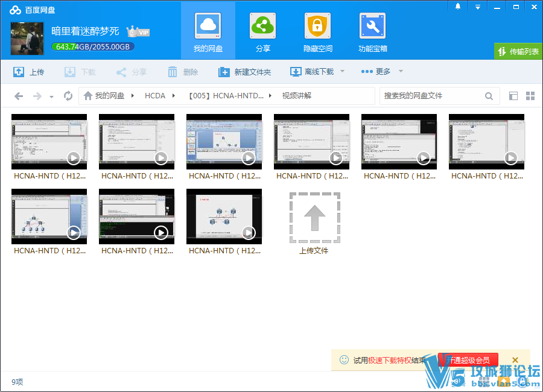The height and width of the screenshot is (392, 543).
Task: Open the 传输列表 transfer list
Action: click(x=518, y=52)
